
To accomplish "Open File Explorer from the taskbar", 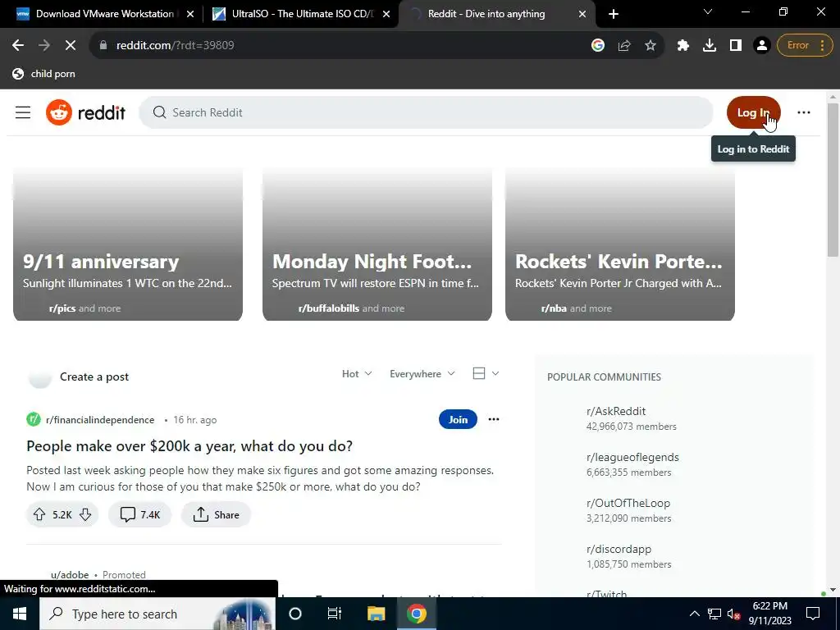I will [376, 614].
